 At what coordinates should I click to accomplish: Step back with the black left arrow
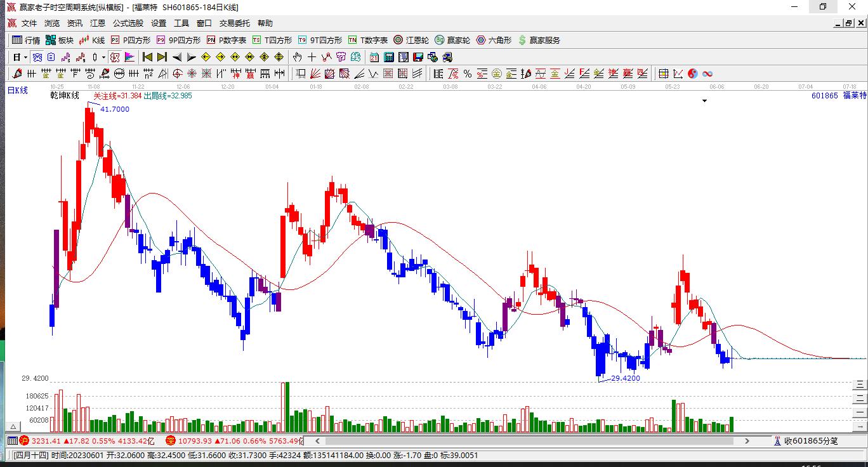[177, 57]
